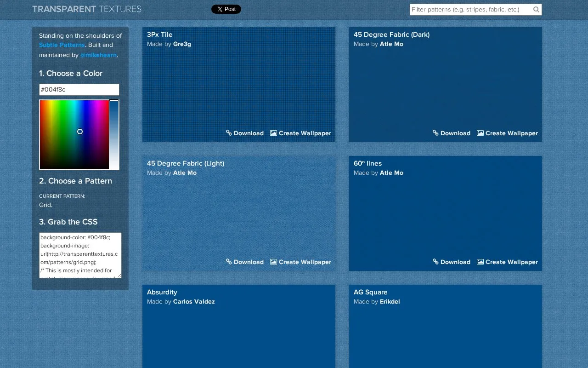This screenshot has width=588, height=368.
Task: Click the vertical brightness slider strip
Action: [114, 135]
